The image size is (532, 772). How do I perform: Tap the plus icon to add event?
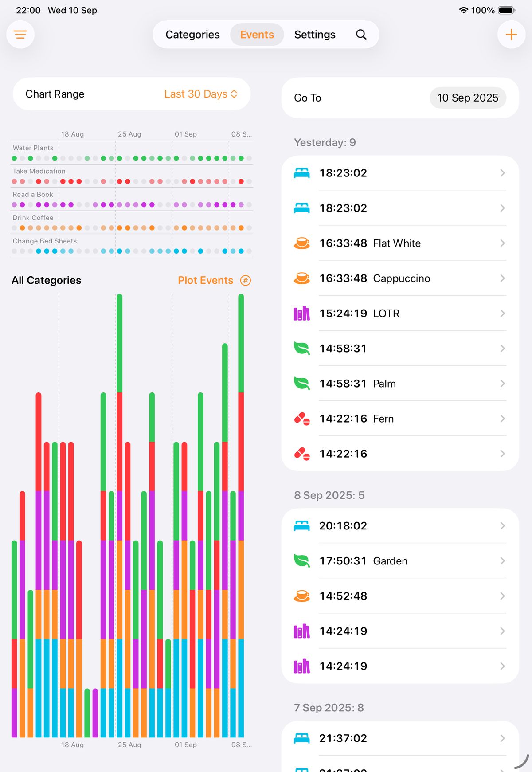pyautogui.click(x=511, y=35)
